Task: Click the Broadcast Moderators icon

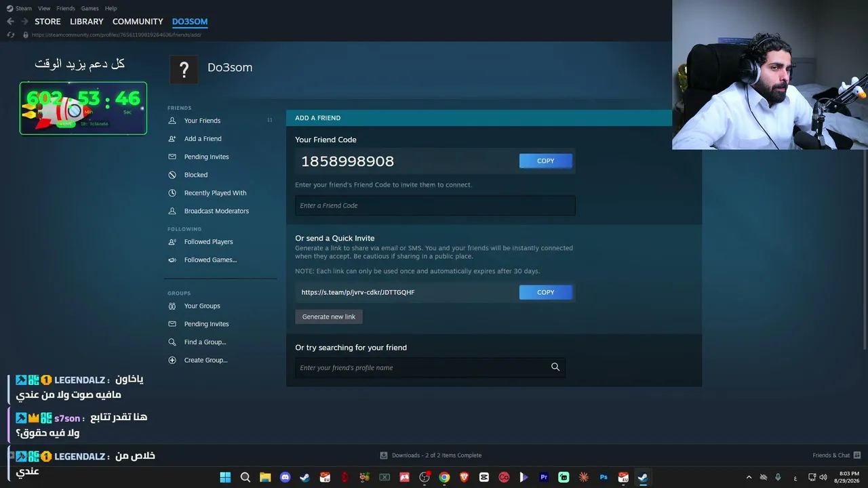Action: (x=172, y=211)
